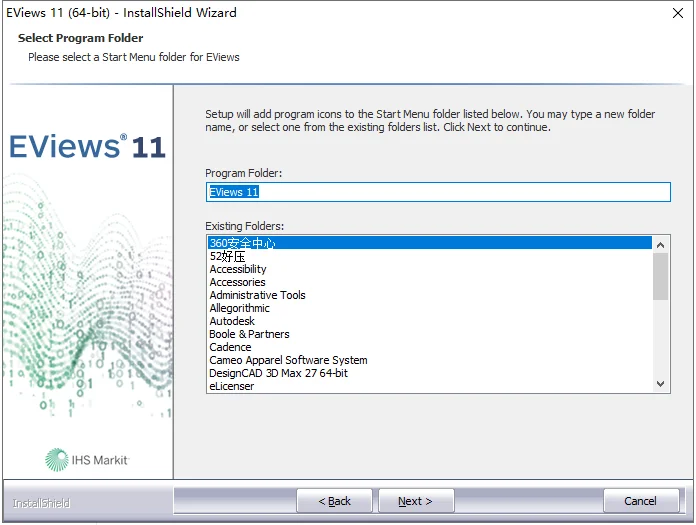Select Administrative Tools folder

point(257,295)
